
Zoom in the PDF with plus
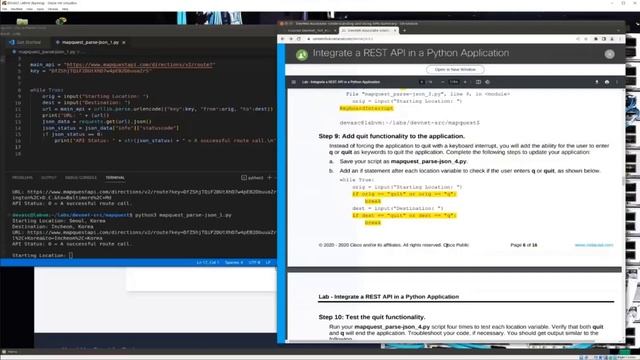[x=465, y=82]
